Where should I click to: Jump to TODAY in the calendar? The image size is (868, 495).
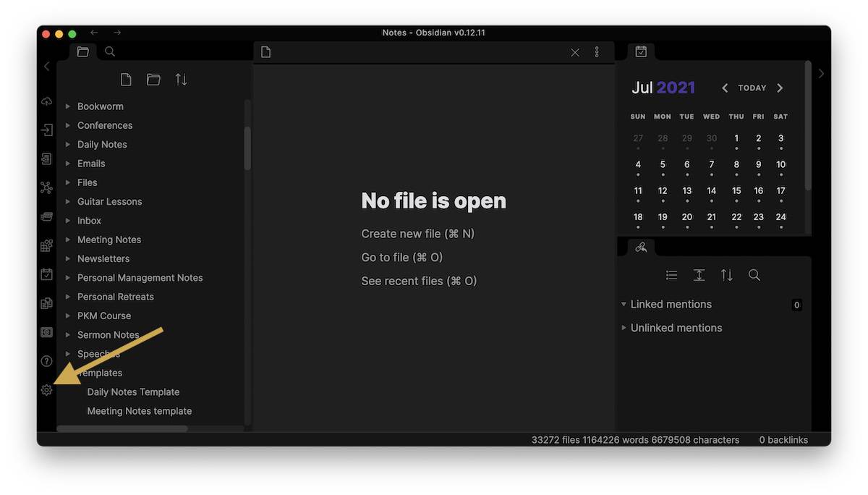[x=752, y=88]
